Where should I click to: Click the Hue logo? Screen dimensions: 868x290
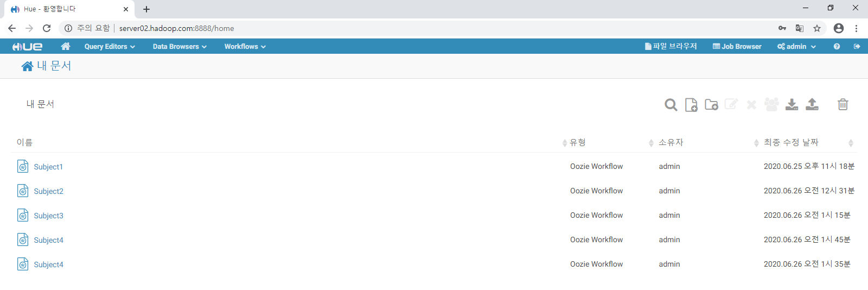(x=27, y=47)
